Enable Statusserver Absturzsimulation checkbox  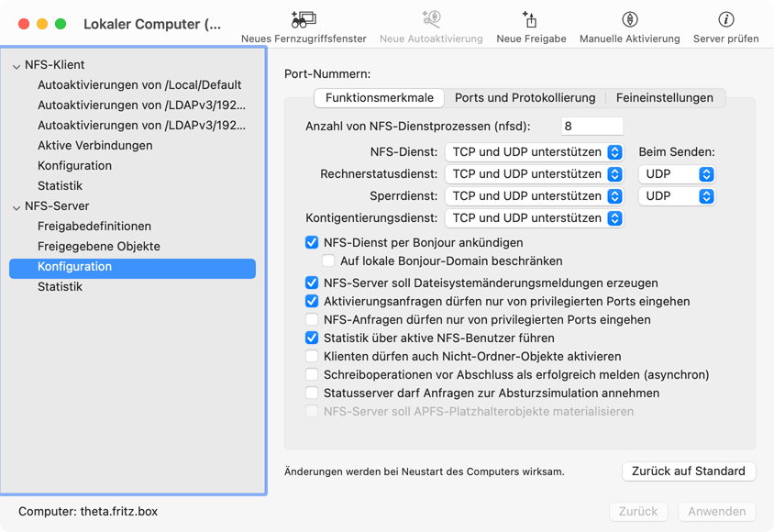pyautogui.click(x=312, y=393)
